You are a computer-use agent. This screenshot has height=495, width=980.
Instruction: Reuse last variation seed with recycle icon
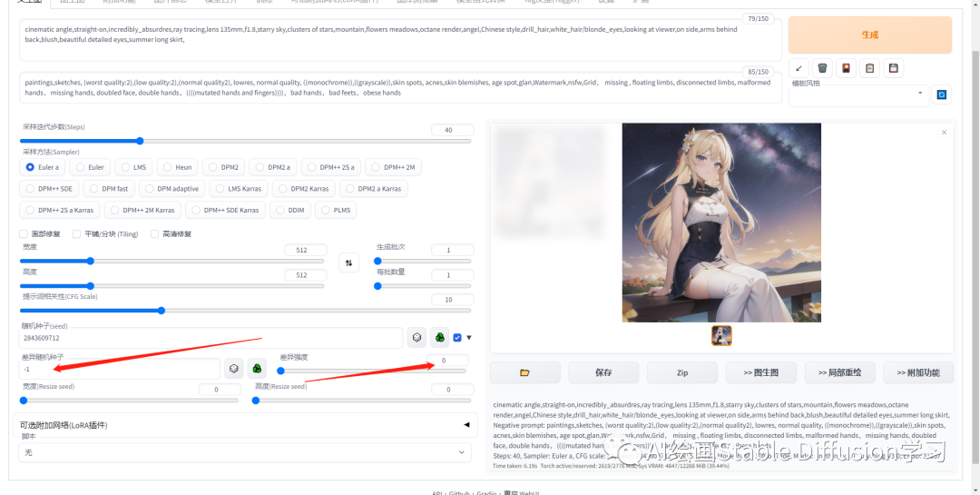coord(257,369)
